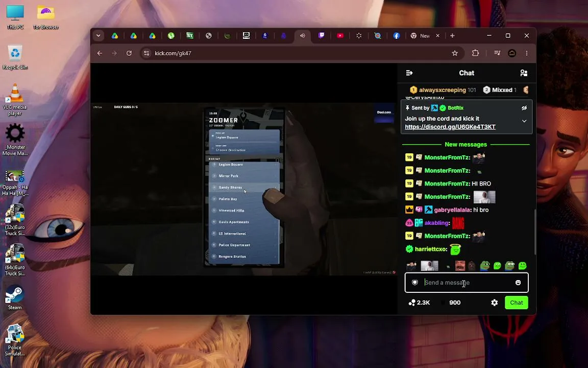Screen dimensions: 588x368
Task: Expand the pinned message chevron
Action: (x=524, y=121)
